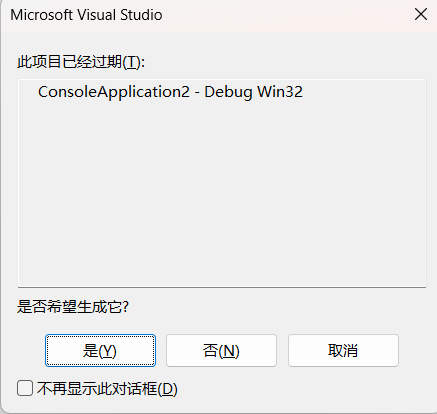
Task: Close the Microsoft Visual Studio dialog
Action: pos(421,14)
